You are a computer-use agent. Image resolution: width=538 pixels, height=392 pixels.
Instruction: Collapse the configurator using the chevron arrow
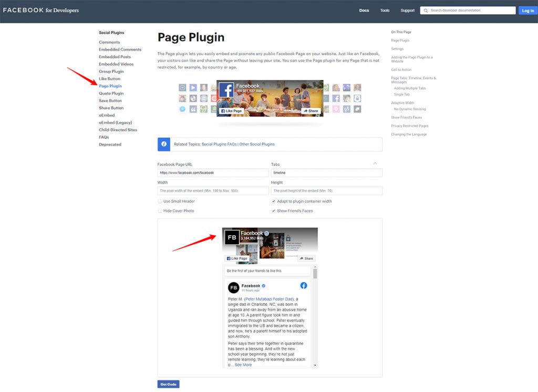point(375,164)
